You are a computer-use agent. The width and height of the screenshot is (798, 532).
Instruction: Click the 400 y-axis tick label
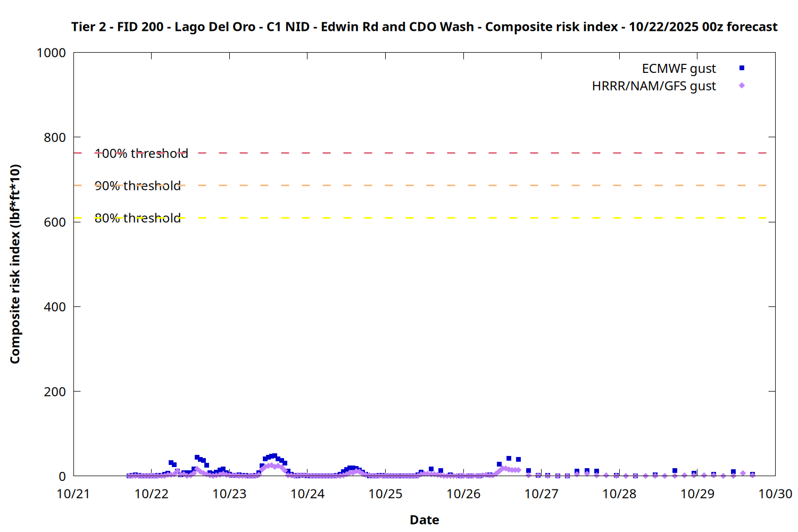click(x=55, y=307)
